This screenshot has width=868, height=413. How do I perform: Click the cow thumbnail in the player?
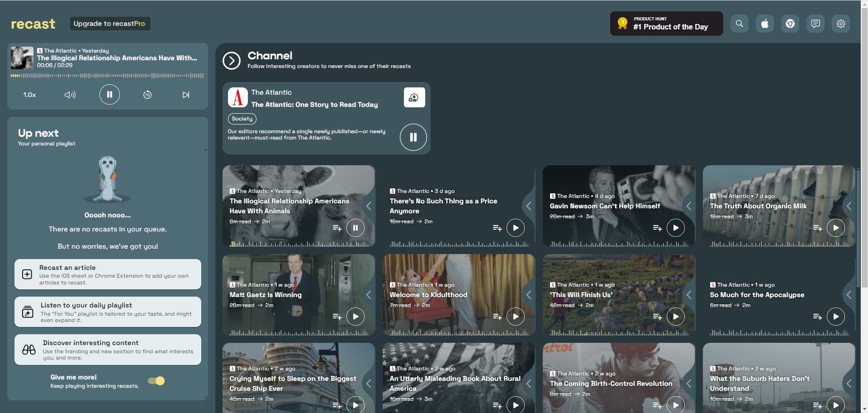(22, 58)
